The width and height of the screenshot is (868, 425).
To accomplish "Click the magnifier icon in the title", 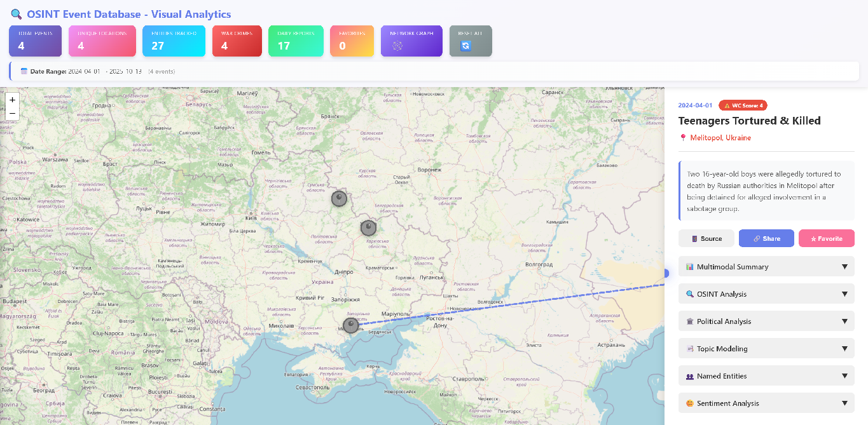I will (17, 14).
